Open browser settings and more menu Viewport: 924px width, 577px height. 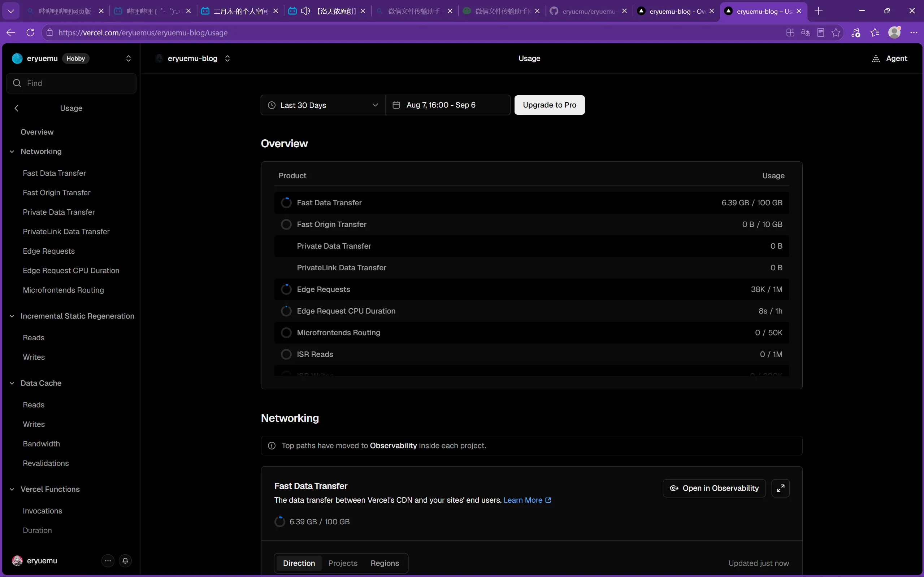tap(914, 32)
